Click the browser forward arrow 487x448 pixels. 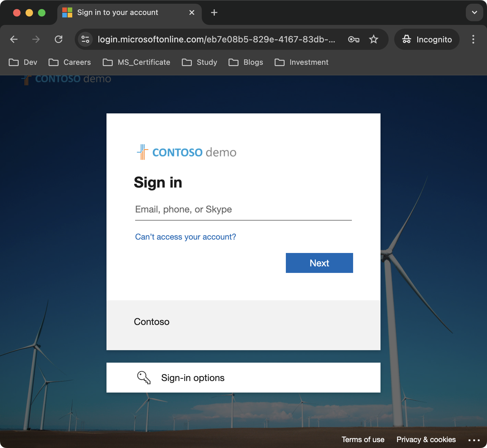pyautogui.click(x=36, y=39)
